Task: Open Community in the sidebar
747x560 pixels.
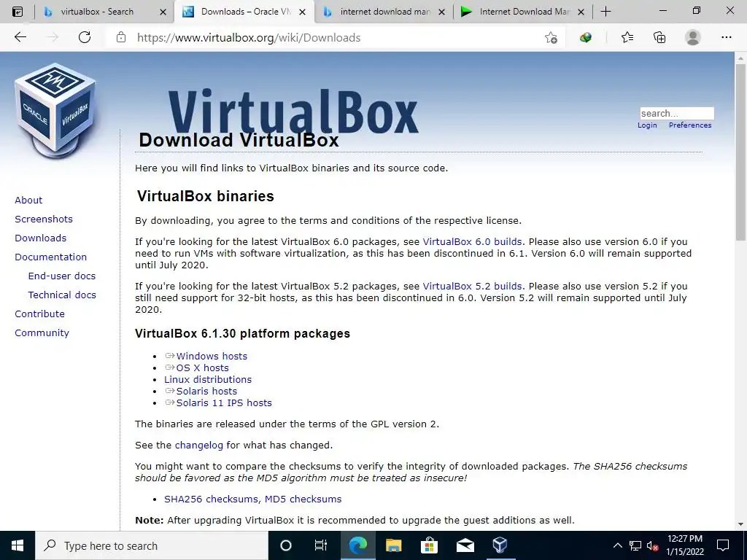Action: (42, 333)
